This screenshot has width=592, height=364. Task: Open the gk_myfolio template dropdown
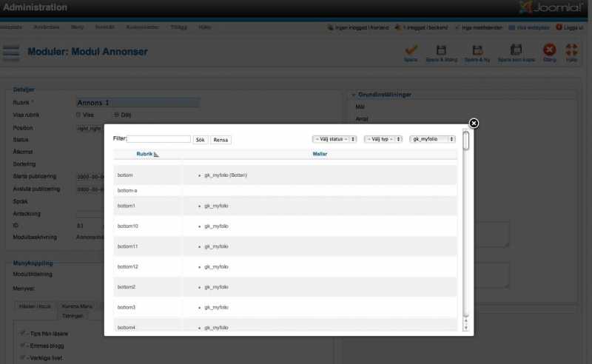coord(432,139)
